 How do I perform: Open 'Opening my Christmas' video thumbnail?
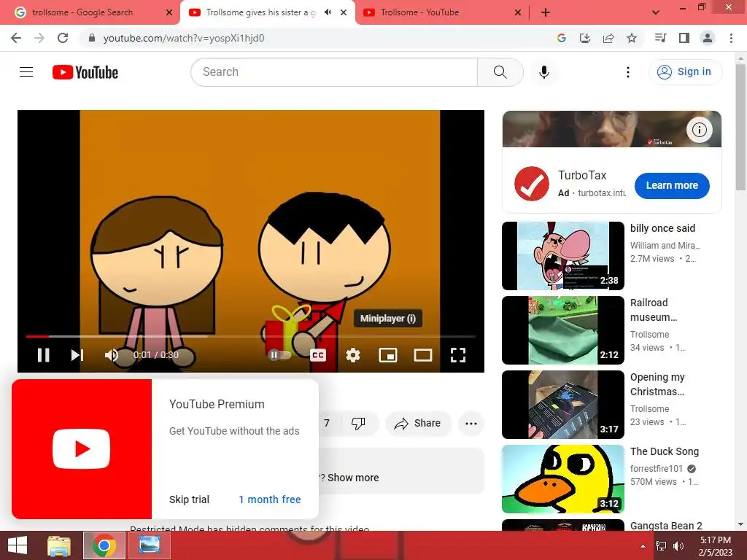coord(563,404)
